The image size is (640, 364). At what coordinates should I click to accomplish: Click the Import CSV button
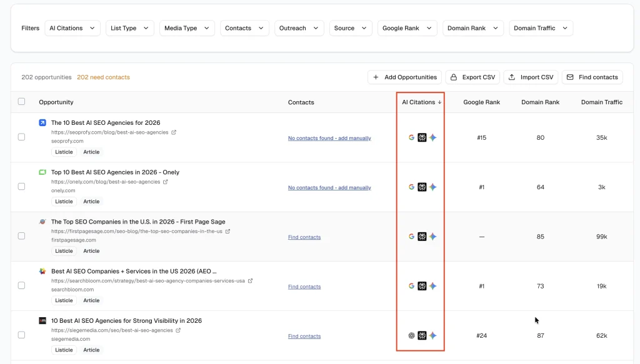coord(531,77)
